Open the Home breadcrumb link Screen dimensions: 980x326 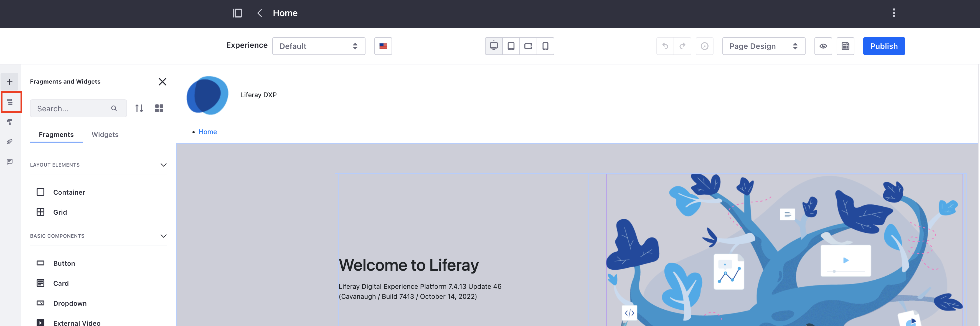tap(207, 132)
